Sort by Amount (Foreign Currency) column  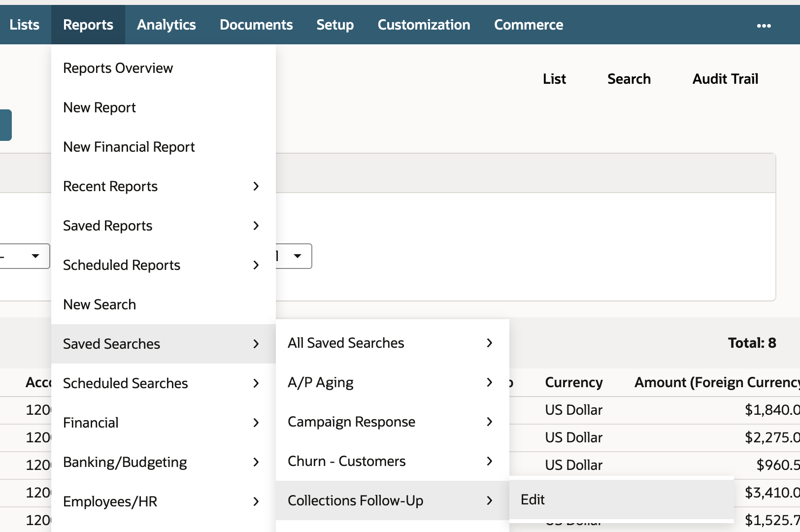tap(717, 382)
